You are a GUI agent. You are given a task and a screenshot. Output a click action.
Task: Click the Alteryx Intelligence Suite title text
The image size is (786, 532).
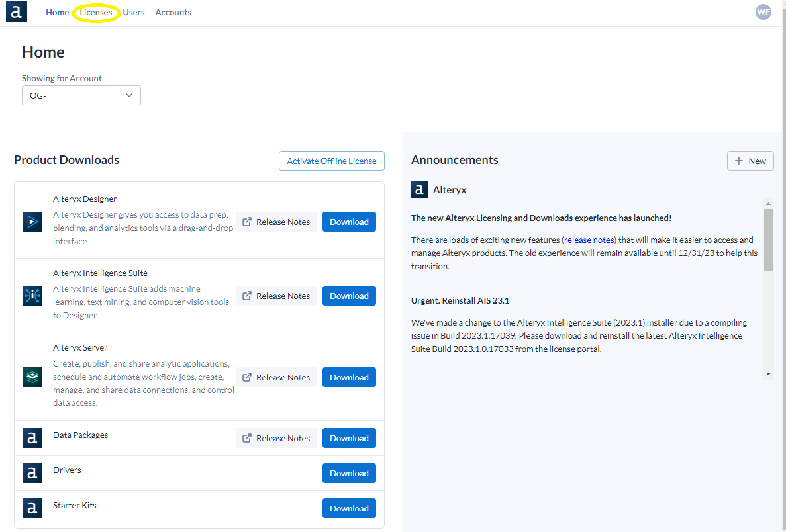(100, 273)
